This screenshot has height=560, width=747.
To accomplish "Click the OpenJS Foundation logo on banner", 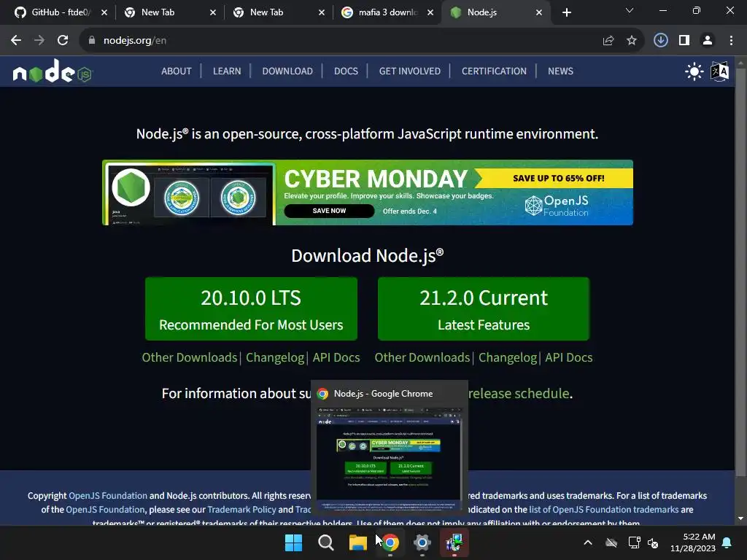I will point(557,206).
